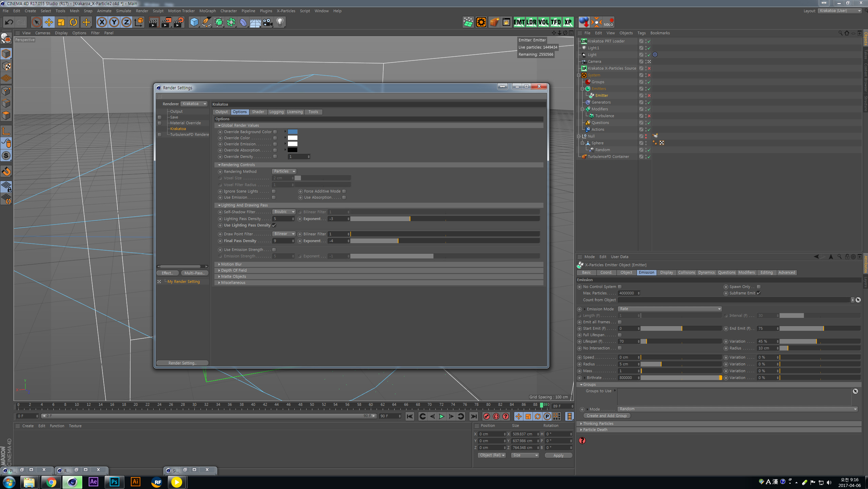The width and height of the screenshot is (868, 489).
Task: Enable Override Background Color checkbox
Action: click(x=275, y=132)
